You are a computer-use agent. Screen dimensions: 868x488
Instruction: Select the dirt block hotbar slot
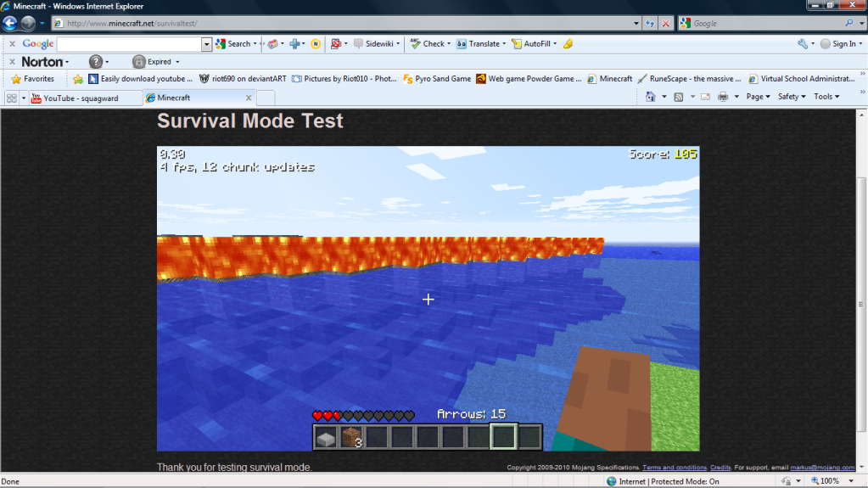351,437
